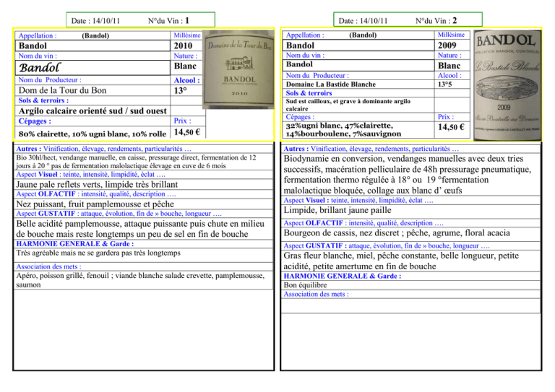Click the alcohol value 13°5

[445, 84]
